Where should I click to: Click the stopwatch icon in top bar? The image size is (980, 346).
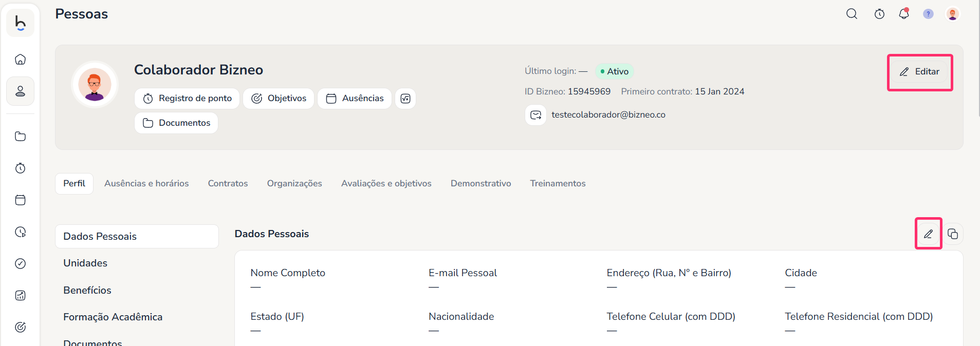click(x=879, y=14)
